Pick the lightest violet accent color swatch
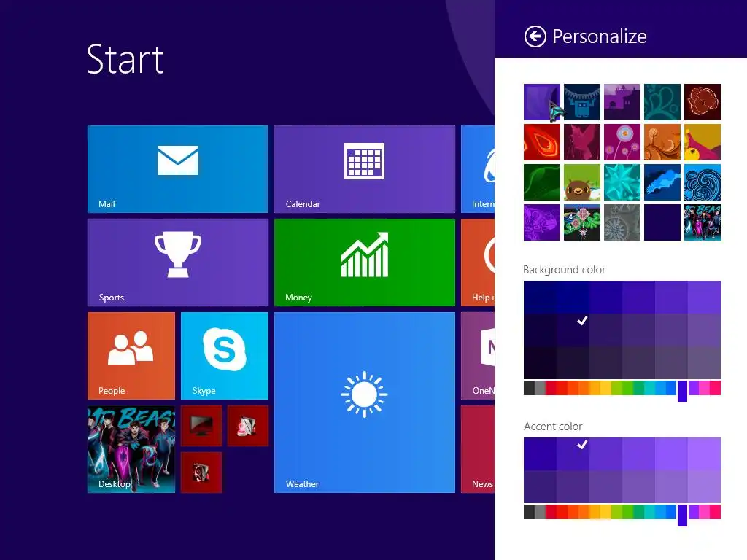Image resolution: width=747 pixels, height=560 pixels. coord(704,454)
